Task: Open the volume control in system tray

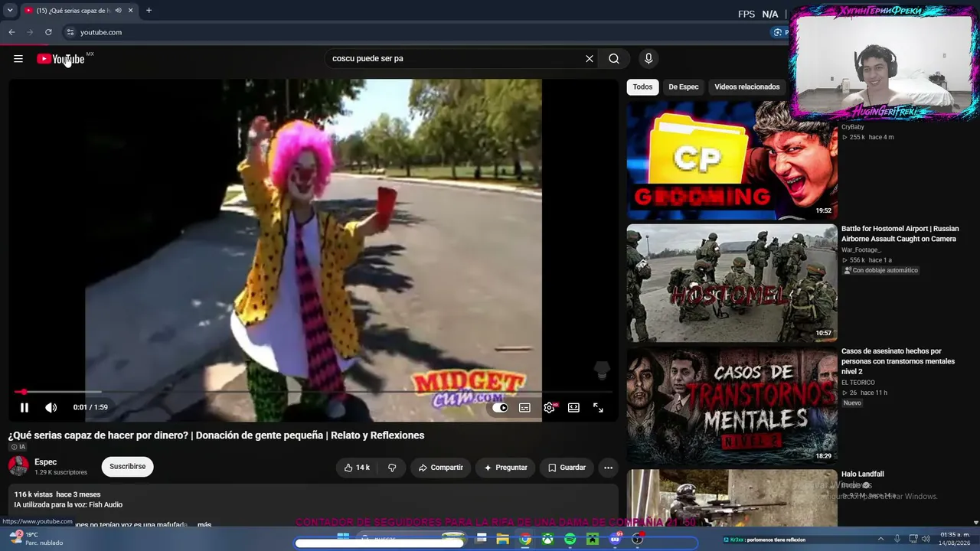Action: pyautogui.click(x=927, y=540)
